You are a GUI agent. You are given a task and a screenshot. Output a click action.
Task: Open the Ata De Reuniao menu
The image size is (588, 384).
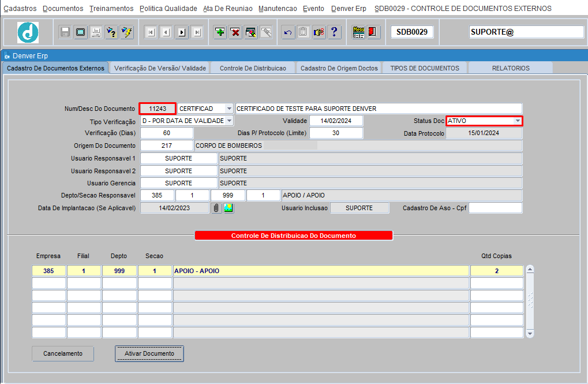[227, 8]
